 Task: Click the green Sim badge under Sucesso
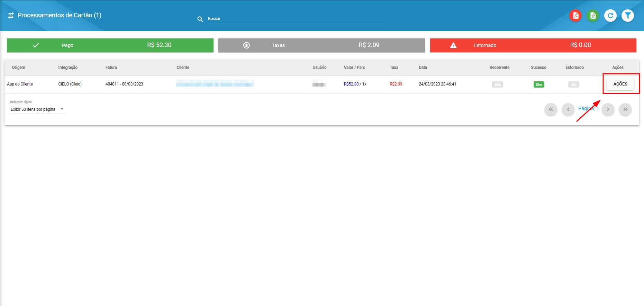coord(539,84)
